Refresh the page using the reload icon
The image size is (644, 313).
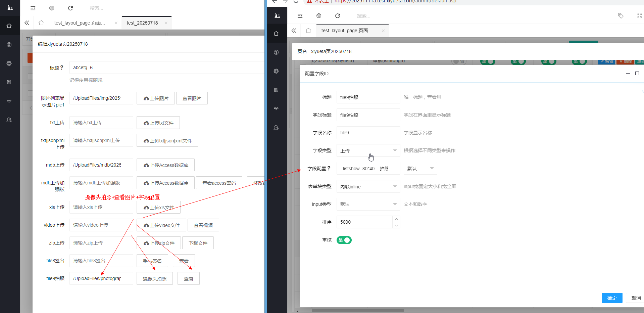pos(70,8)
